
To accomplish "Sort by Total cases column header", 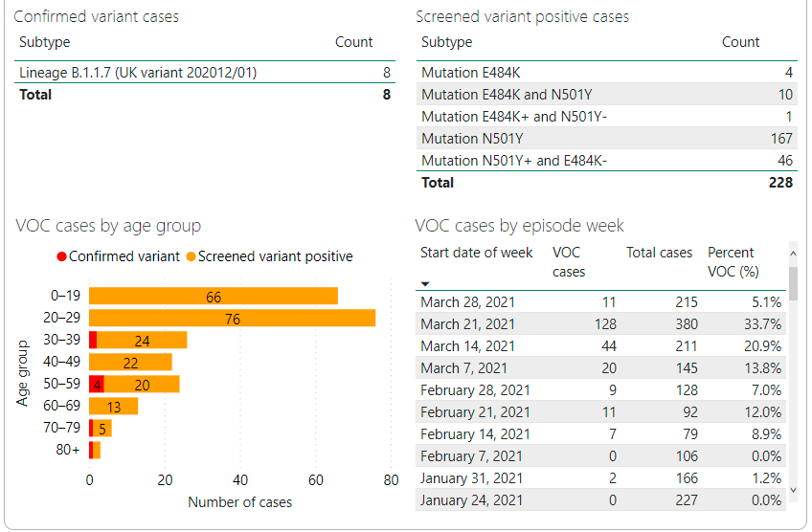I will [659, 253].
